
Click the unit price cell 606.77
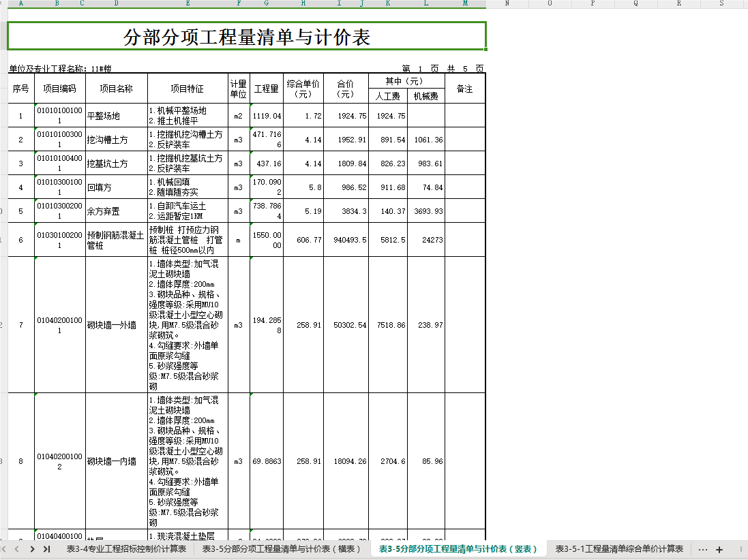303,240
